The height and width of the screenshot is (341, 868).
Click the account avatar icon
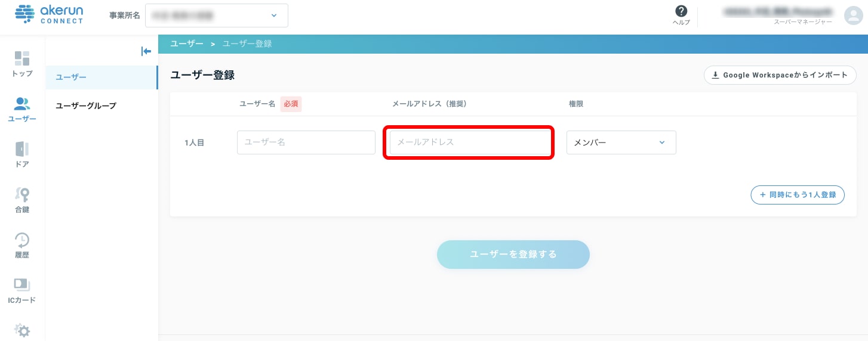pyautogui.click(x=854, y=15)
